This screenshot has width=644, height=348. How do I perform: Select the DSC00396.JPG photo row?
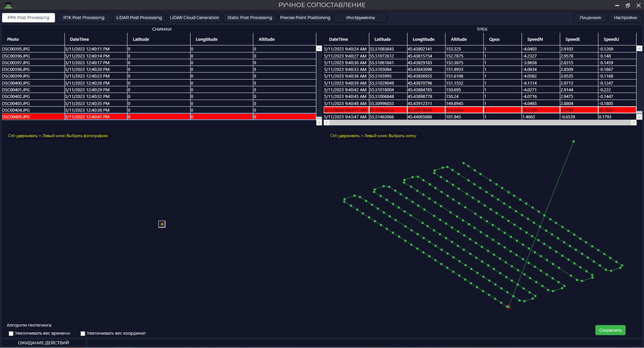pyautogui.click(x=159, y=56)
